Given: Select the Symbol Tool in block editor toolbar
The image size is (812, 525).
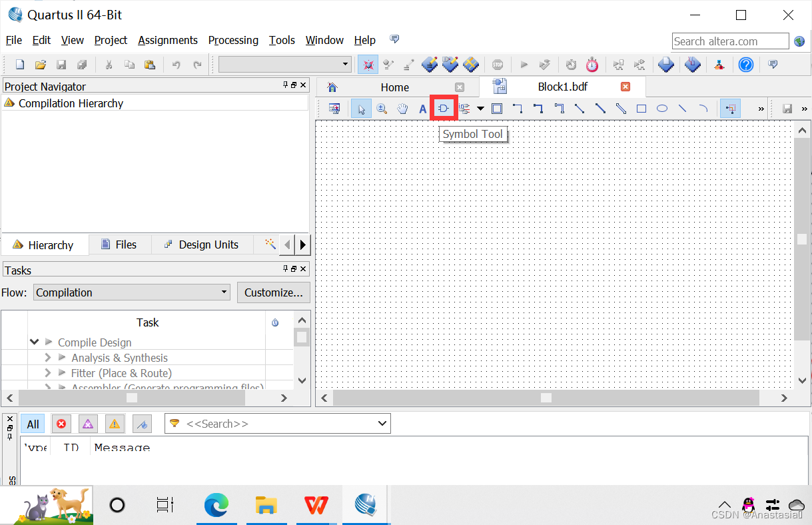Looking at the screenshot, I should 444,109.
